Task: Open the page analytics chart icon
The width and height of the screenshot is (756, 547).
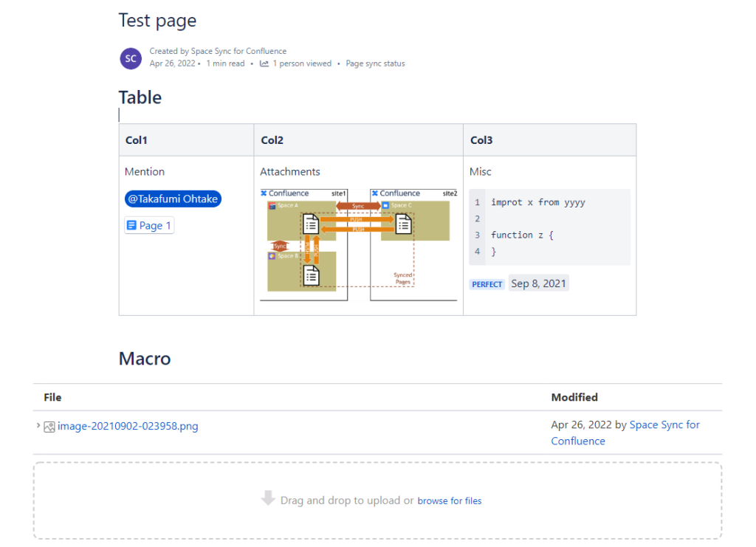Action: [264, 63]
